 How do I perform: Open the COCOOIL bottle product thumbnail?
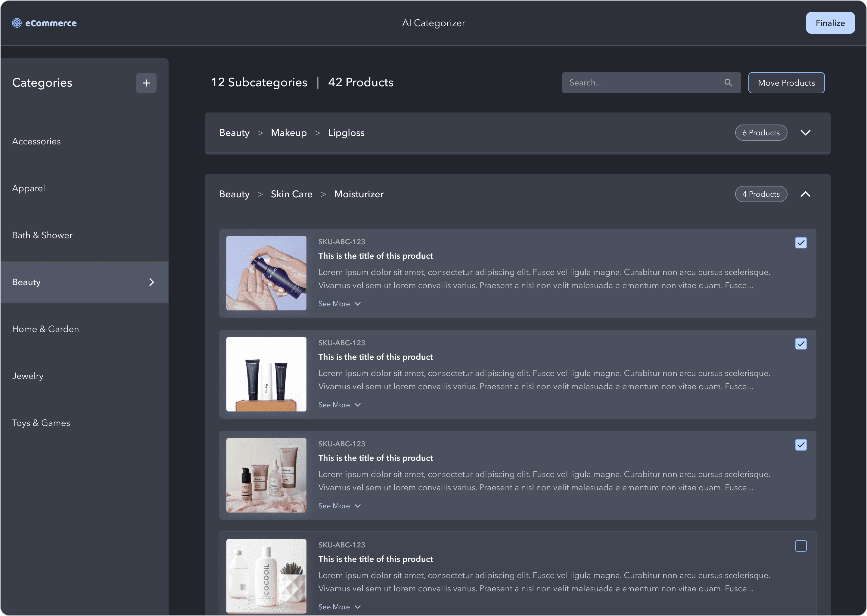pyautogui.click(x=266, y=575)
